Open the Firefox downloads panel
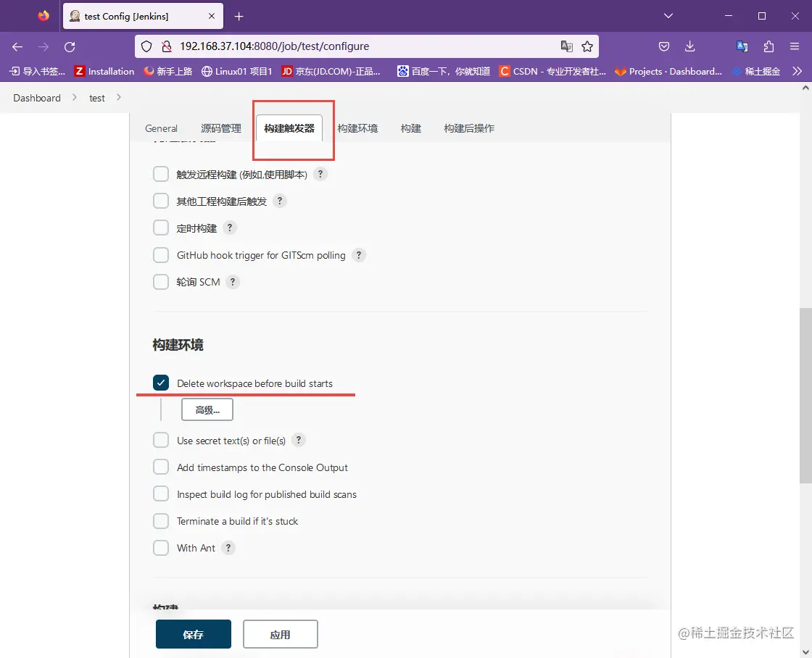Viewport: 812px width, 658px height. (689, 46)
